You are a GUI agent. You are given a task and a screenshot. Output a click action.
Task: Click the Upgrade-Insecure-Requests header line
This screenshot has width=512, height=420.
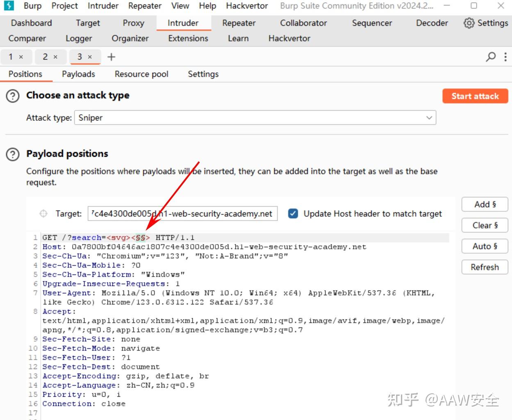click(x=111, y=284)
